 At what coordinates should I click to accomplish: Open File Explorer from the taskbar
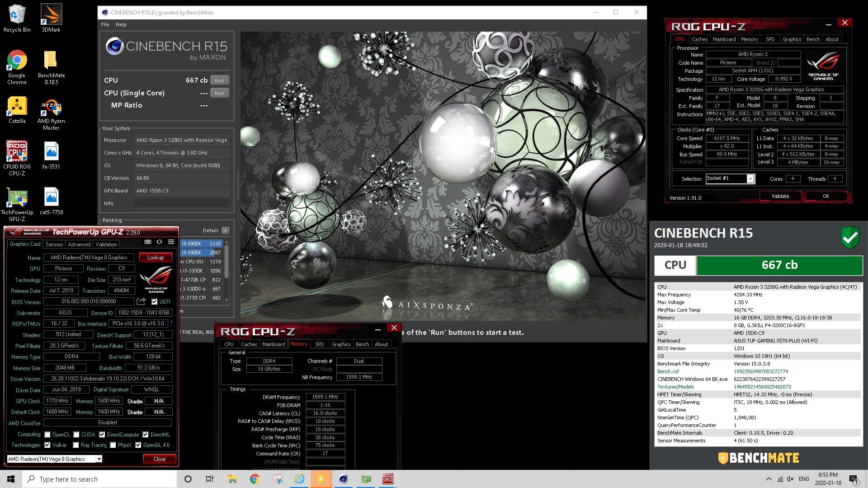[232, 479]
